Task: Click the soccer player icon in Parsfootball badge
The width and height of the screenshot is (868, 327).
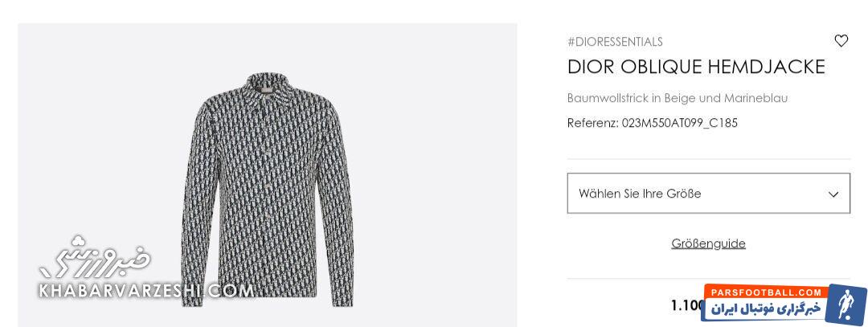Action: tap(845, 305)
